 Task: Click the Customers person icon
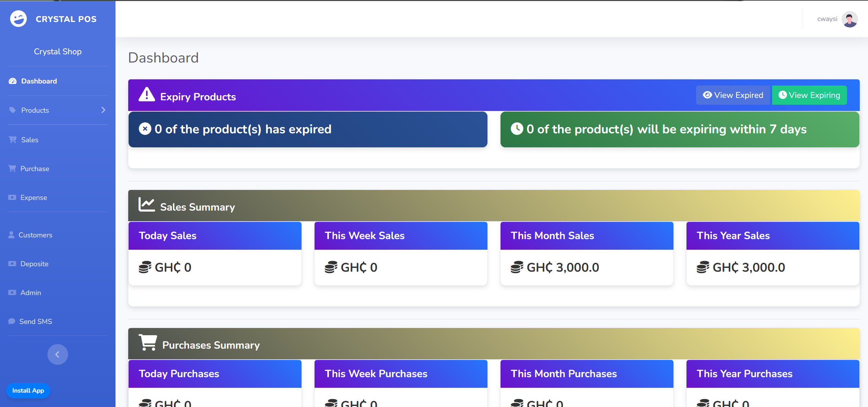11,235
